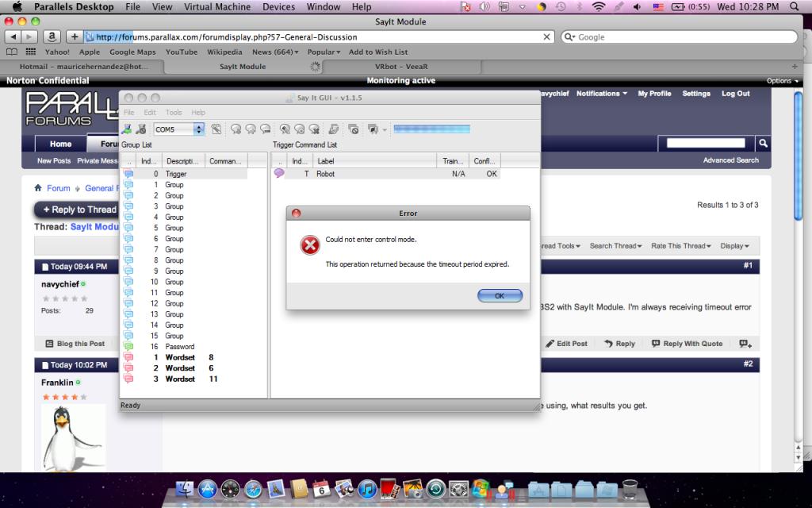812x508 pixels.
Task: Click the Label column header in Trigger Command List
Action: tap(374, 161)
